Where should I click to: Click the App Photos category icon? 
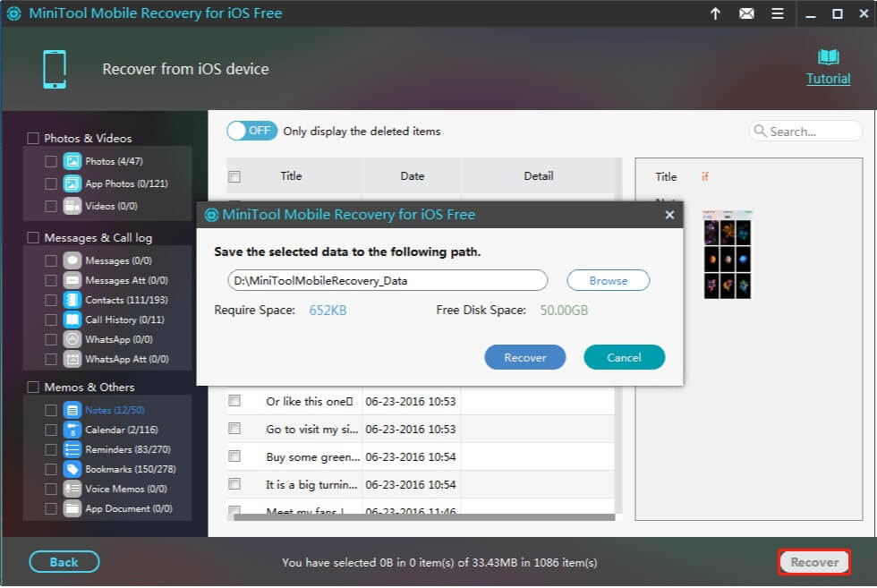point(72,183)
